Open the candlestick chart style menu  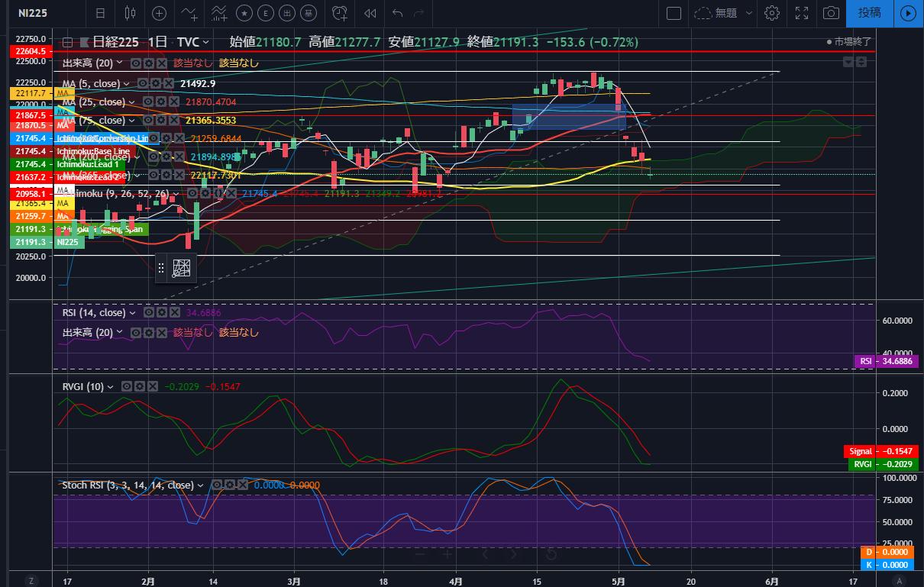coord(130,13)
